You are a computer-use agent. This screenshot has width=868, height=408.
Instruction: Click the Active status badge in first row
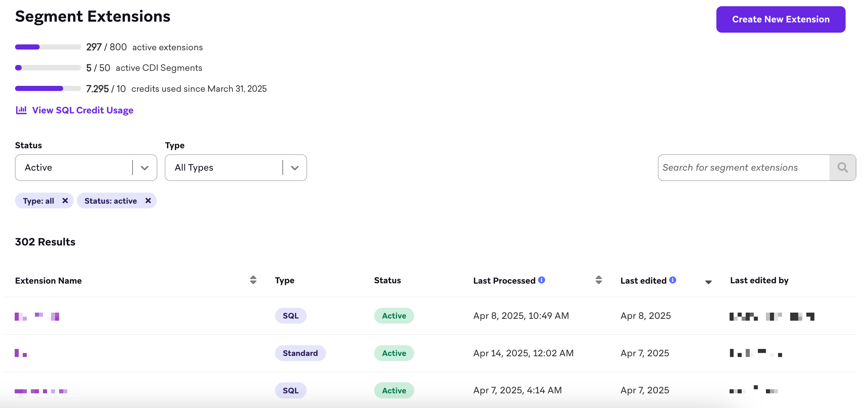pos(394,316)
